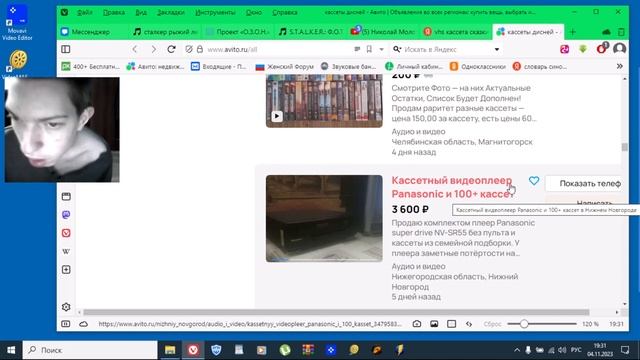Viewport: 640px width, 360px height.
Task: Open search engine dropdown arrow
Action: [x=497, y=49]
